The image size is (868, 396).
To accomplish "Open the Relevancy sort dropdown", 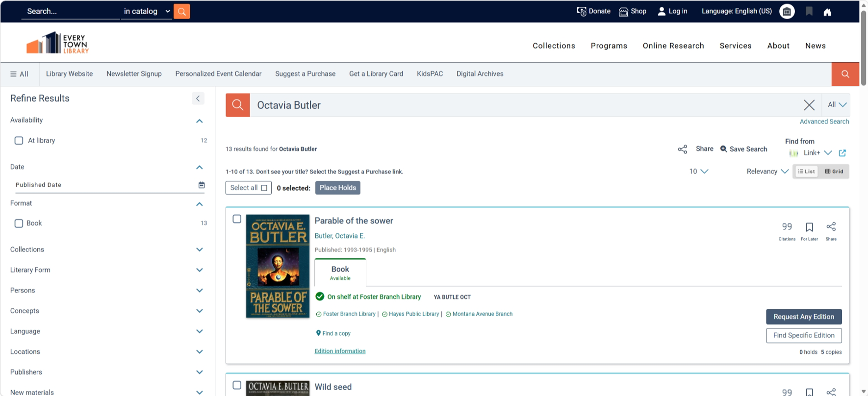I will point(767,172).
